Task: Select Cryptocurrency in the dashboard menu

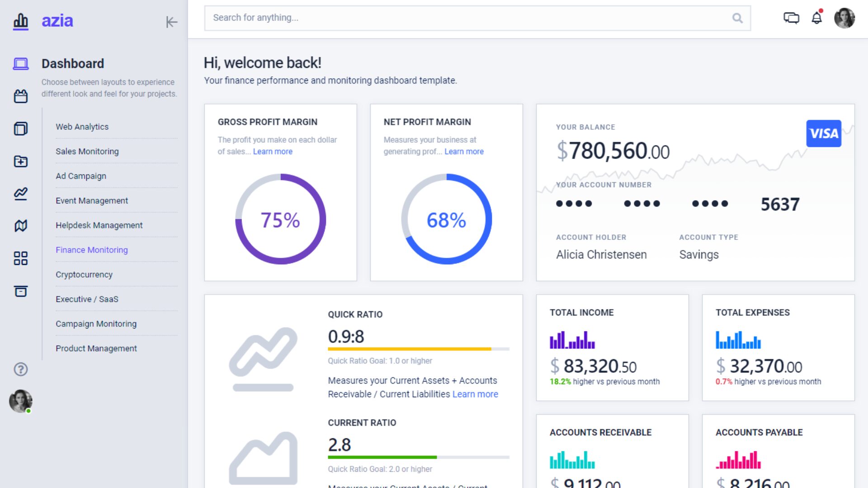Action: tap(84, 275)
